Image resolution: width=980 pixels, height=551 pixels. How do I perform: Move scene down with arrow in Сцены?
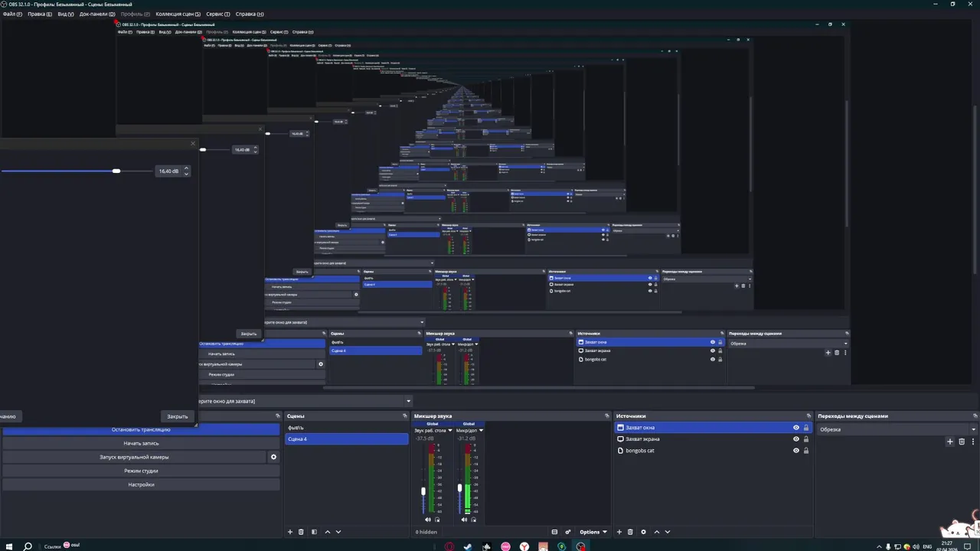click(x=338, y=532)
